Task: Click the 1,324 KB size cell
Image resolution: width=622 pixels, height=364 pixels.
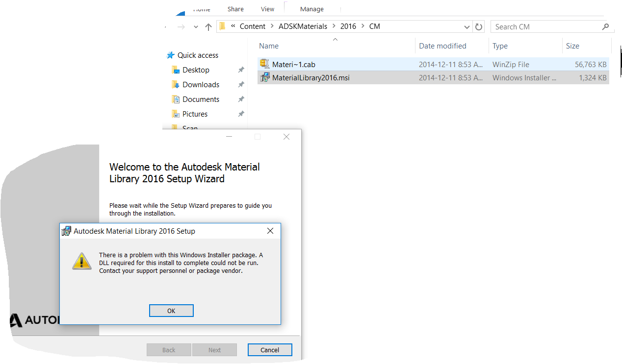Action: point(594,77)
